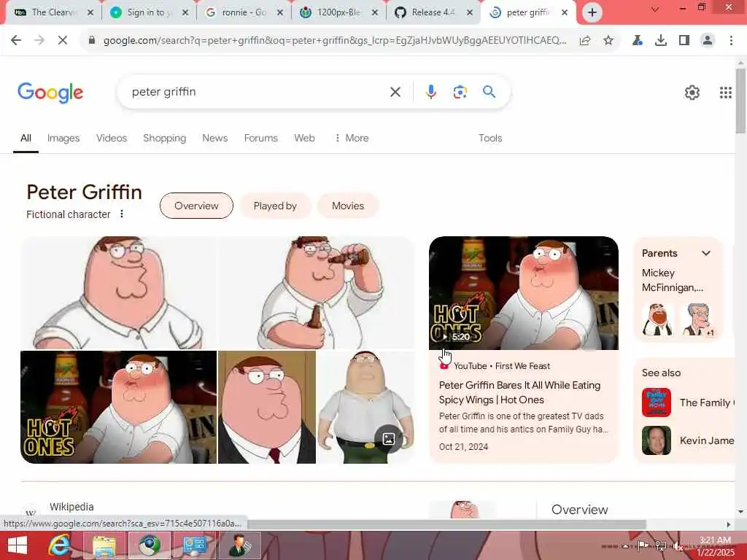Open the taskbar clock showing 3:21 AM

[x=715, y=545]
